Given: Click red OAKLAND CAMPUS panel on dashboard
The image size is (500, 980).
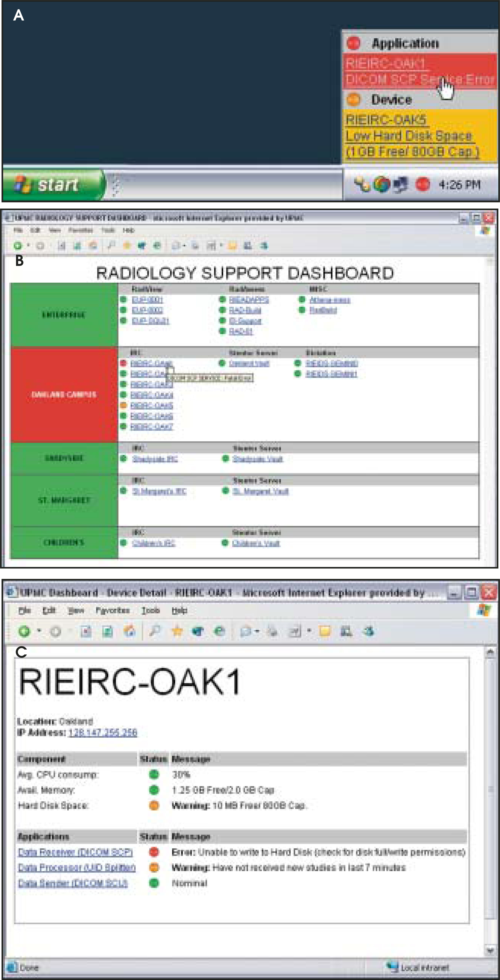Looking at the screenshot, I should click(x=64, y=394).
